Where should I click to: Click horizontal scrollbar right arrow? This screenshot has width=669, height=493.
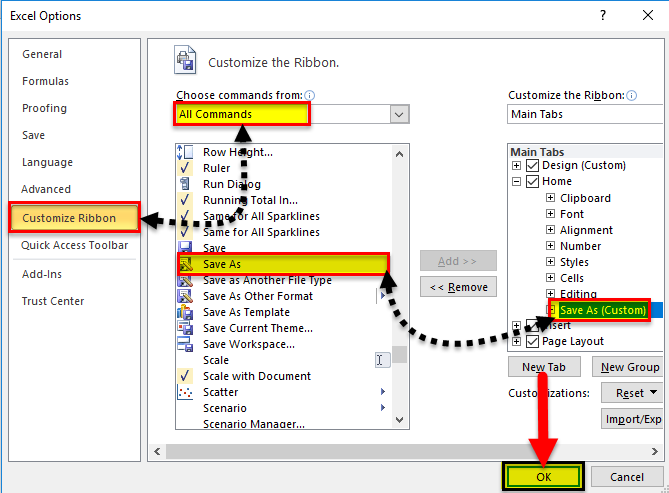click(654, 451)
